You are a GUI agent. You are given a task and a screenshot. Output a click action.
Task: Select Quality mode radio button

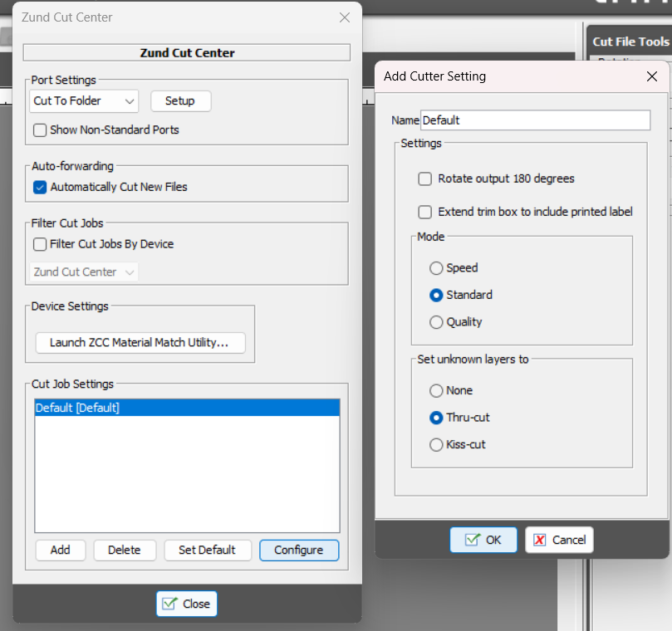436,322
